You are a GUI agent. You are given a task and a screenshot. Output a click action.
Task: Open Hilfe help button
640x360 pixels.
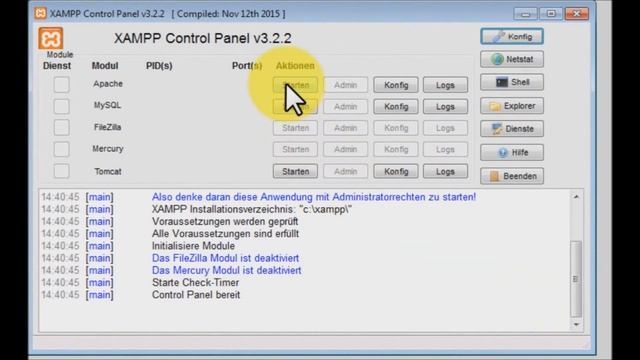pyautogui.click(x=512, y=153)
